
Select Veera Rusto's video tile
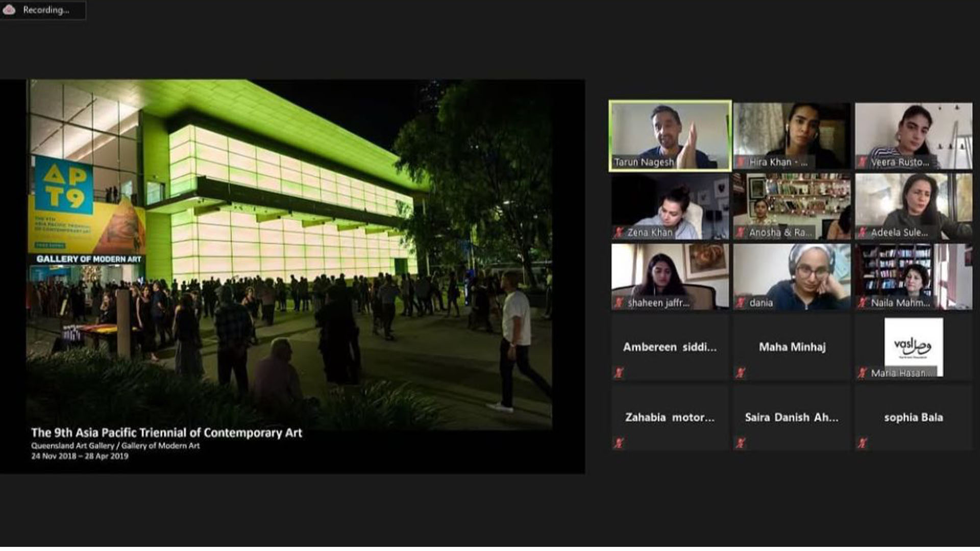[914, 136]
